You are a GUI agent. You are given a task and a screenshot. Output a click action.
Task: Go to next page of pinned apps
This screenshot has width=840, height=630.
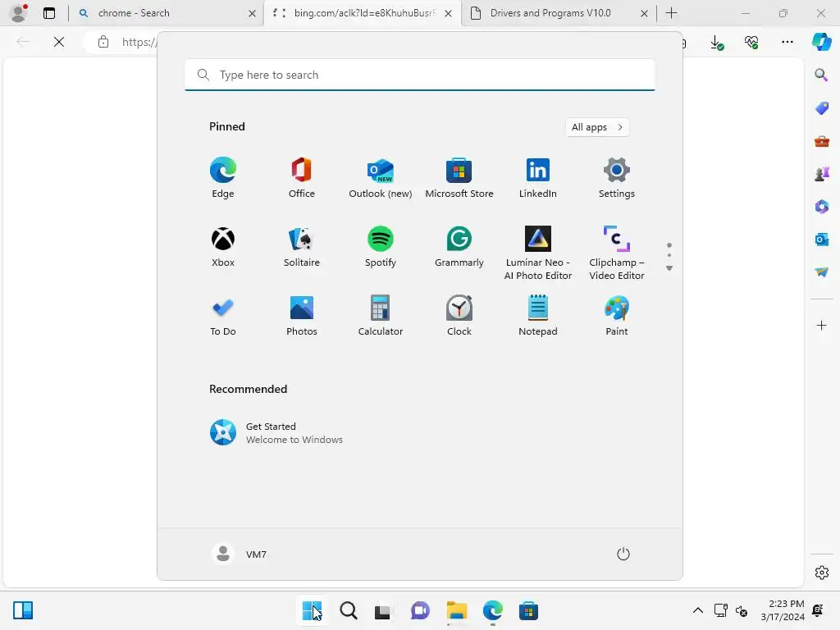coord(669,268)
